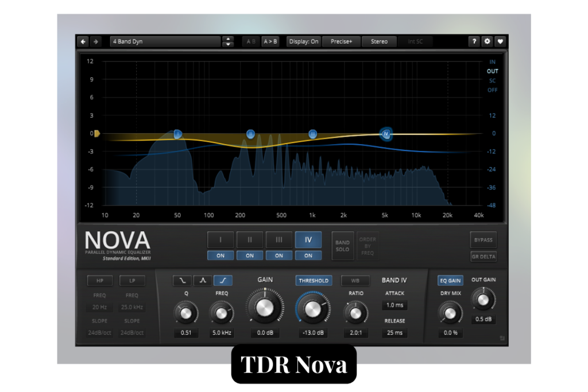
Task: Select SC analyzer source
Action: click(492, 80)
